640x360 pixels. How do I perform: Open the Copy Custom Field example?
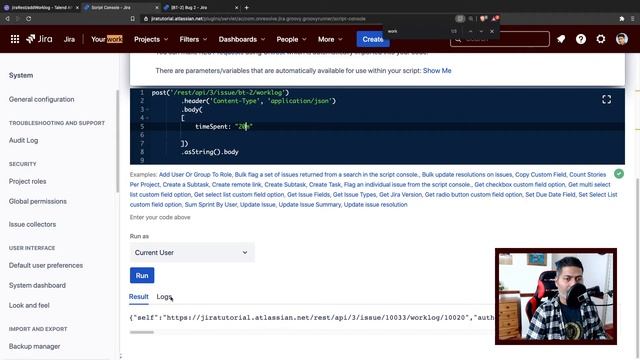(x=540, y=175)
